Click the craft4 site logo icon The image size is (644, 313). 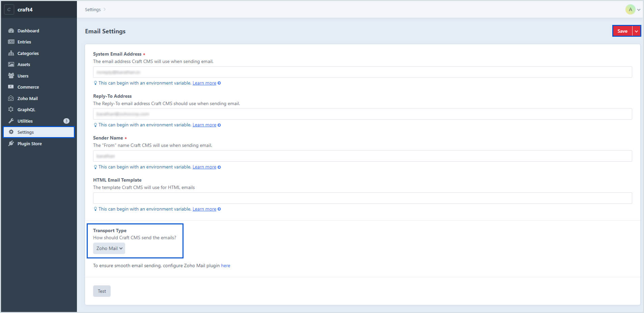click(x=9, y=9)
